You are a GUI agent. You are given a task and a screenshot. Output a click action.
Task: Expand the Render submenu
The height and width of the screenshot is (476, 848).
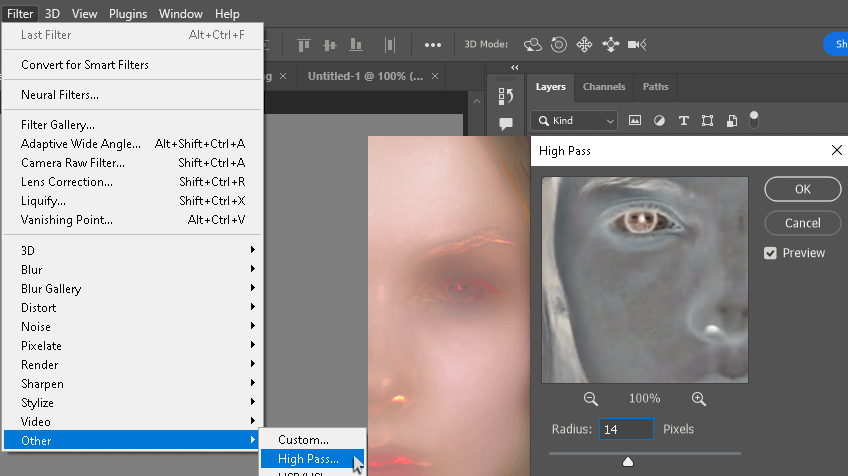tap(132, 365)
